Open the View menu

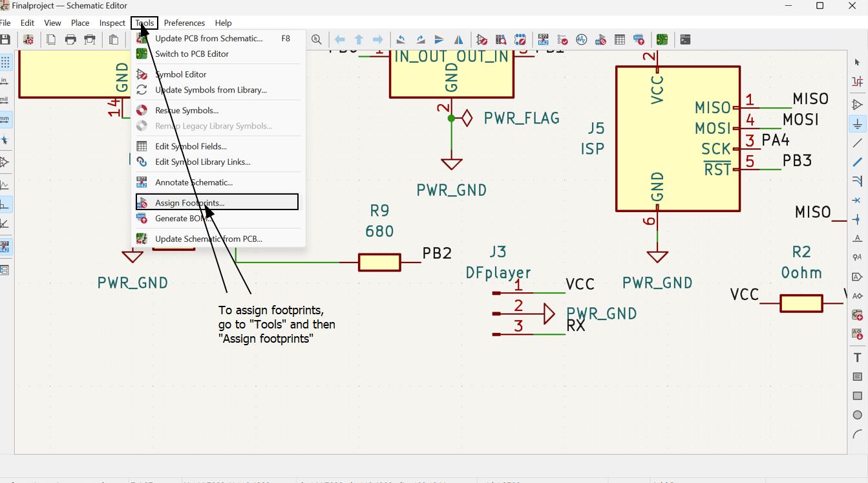(52, 23)
